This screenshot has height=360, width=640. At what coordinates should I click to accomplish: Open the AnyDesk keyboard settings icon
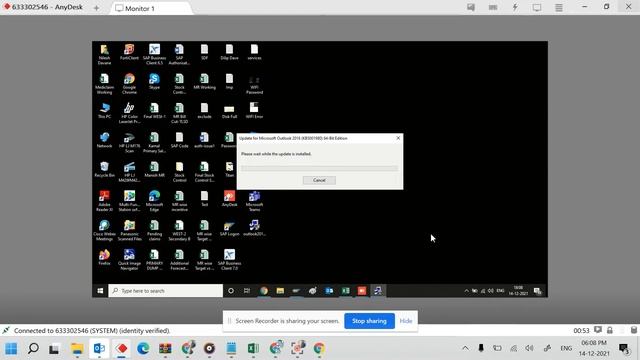tap(493, 7)
